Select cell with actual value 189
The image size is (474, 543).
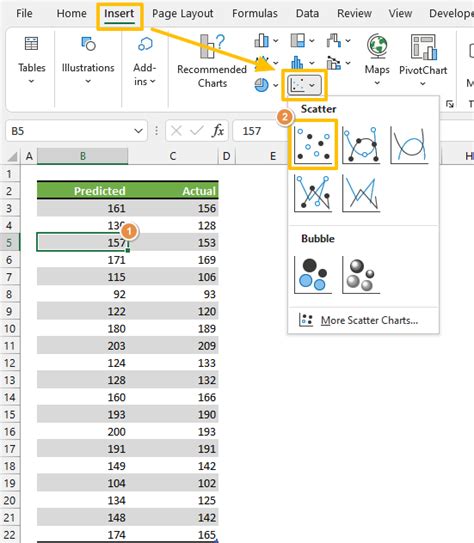[173, 328]
